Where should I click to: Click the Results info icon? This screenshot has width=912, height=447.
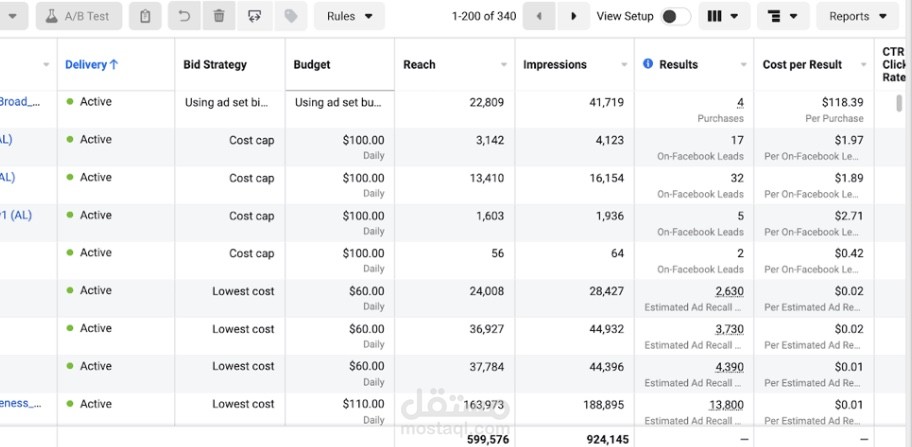point(648,64)
